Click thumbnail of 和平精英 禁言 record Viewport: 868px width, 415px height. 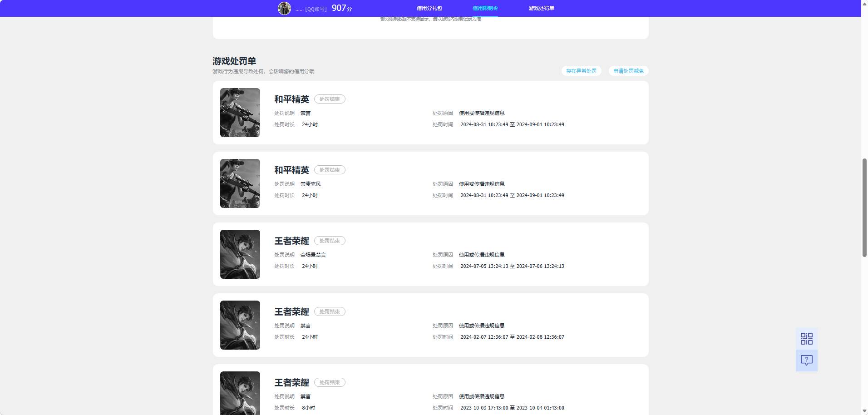coord(240,113)
